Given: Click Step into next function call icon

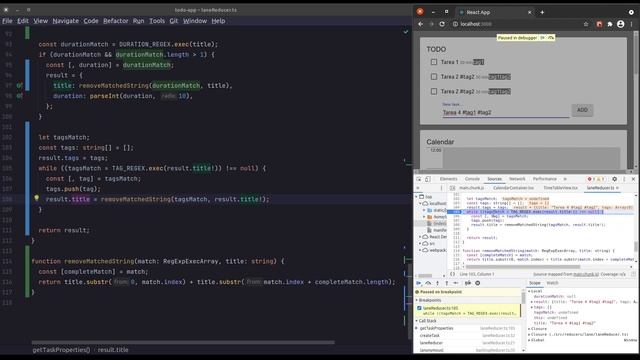Looking at the screenshot, I should (x=438, y=283).
